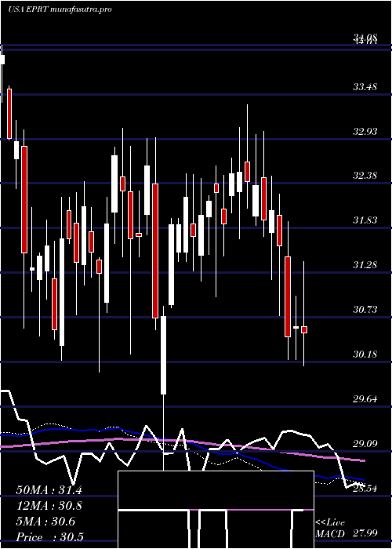The width and height of the screenshot is (392, 549).
Task: Click the 'Price : 30.5' readout
Action: 49,536
